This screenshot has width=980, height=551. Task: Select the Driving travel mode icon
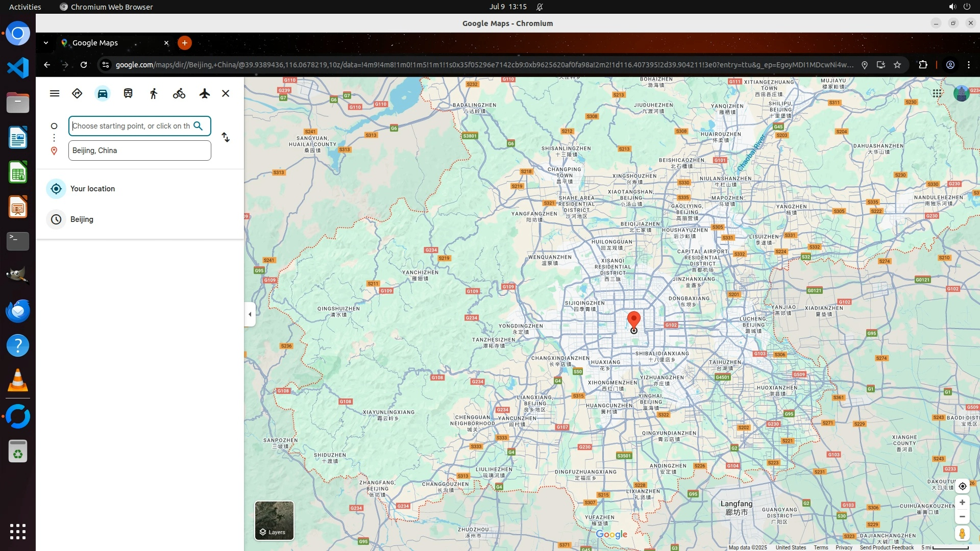click(x=103, y=94)
